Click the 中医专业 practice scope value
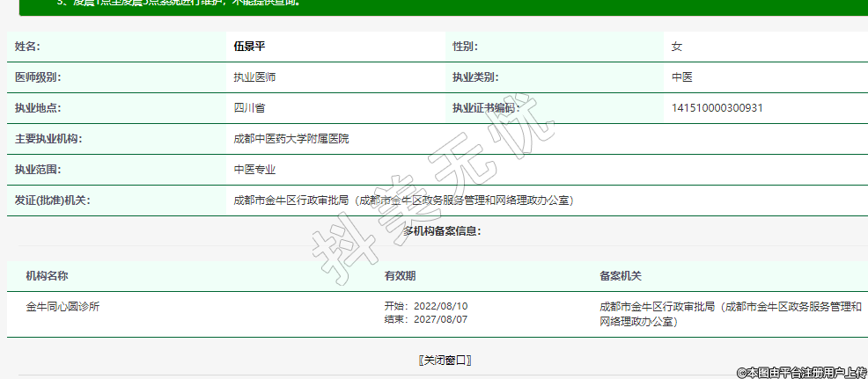868x379 pixels. [x=254, y=170]
